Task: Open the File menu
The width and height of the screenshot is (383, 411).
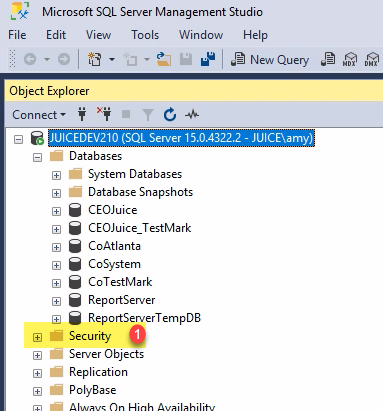Action: [x=17, y=35]
